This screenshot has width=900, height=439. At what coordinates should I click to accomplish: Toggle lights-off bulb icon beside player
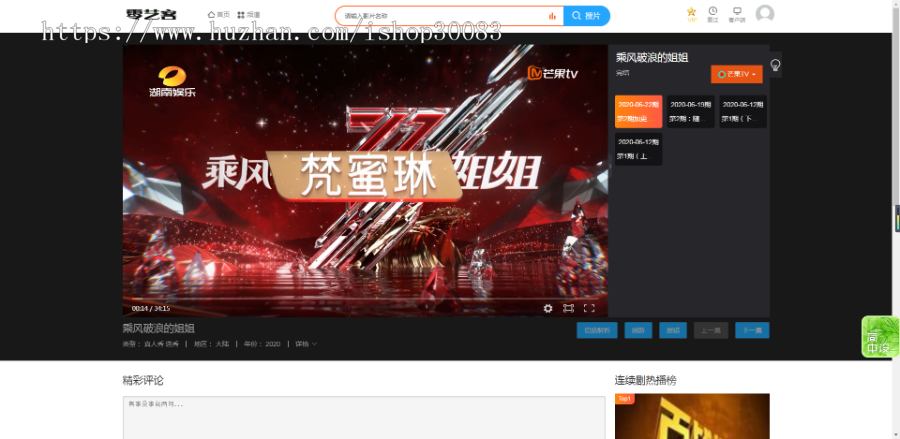pos(775,65)
